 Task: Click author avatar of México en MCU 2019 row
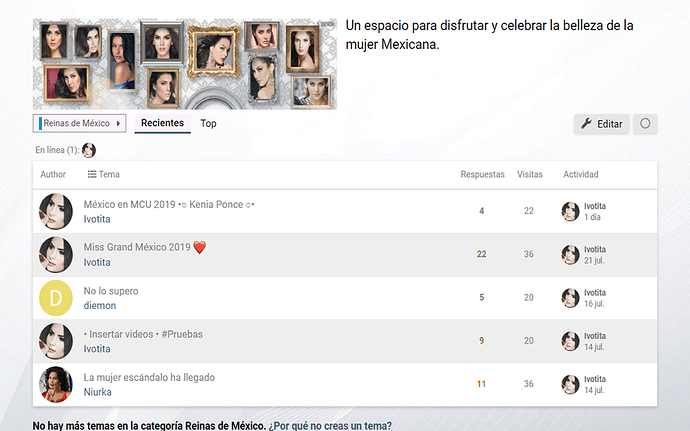click(x=56, y=211)
